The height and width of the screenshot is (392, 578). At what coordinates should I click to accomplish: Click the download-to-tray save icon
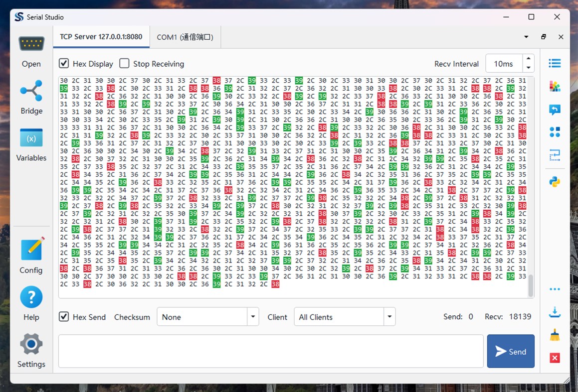click(555, 312)
